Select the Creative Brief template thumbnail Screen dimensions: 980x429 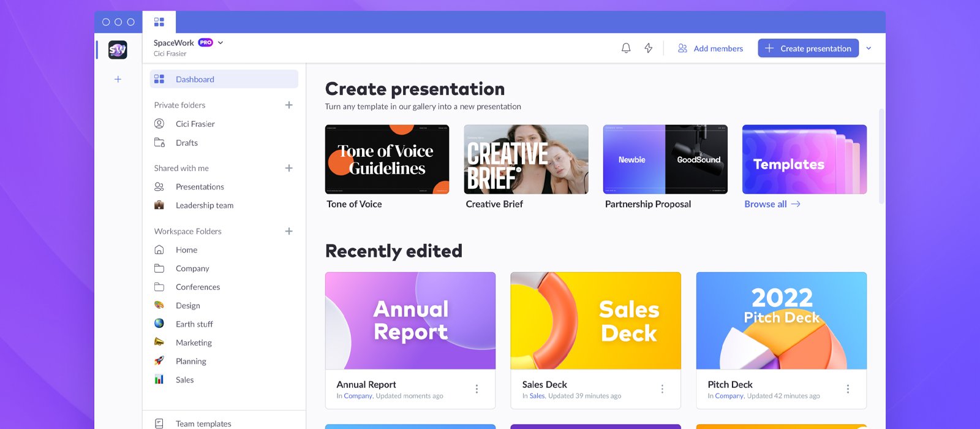pos(526,159)
